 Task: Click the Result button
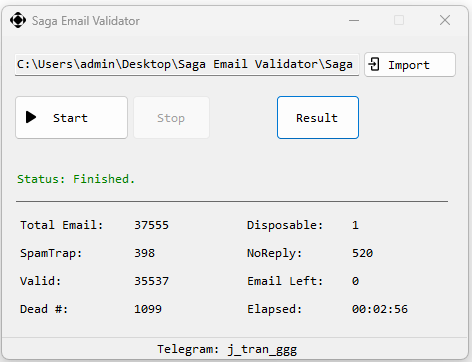click(318, 117)
